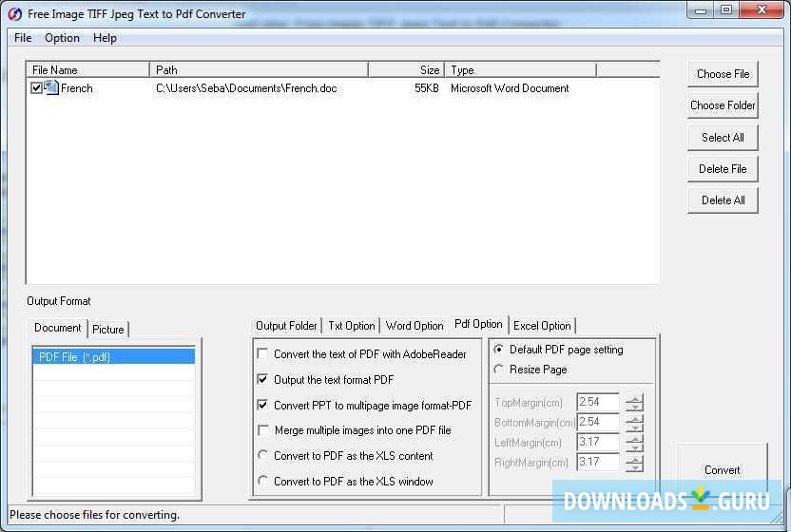The height and width of the screenshot is (532, 791).
Task: Toggle Convert PPT to multipage image format-PDF
Action: click(x=262, y=405)
